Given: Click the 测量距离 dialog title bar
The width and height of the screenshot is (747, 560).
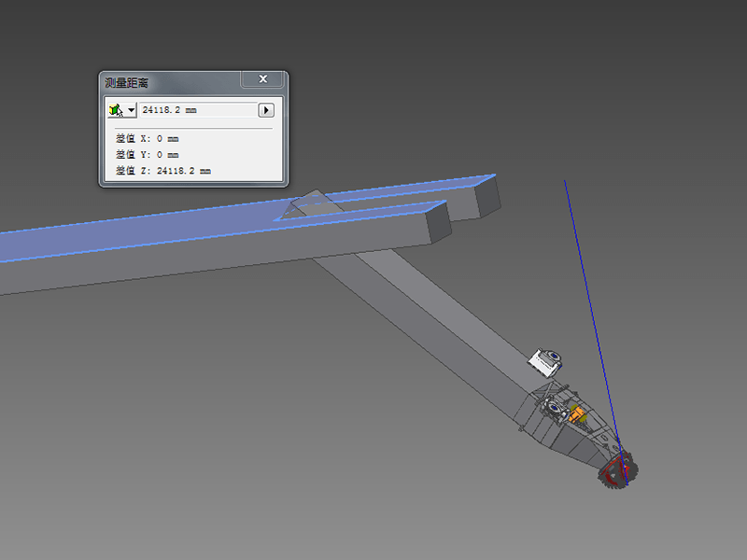Looking at the screenshot, I should [168, 82].
